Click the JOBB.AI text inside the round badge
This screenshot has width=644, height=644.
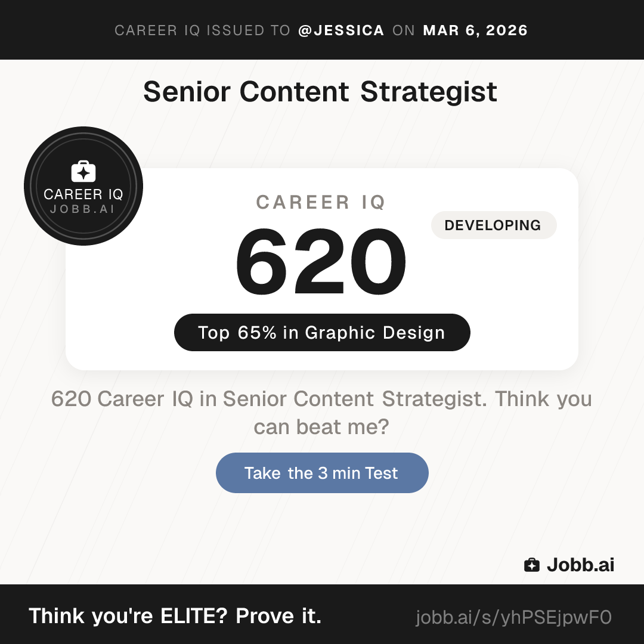click(83, 209)
